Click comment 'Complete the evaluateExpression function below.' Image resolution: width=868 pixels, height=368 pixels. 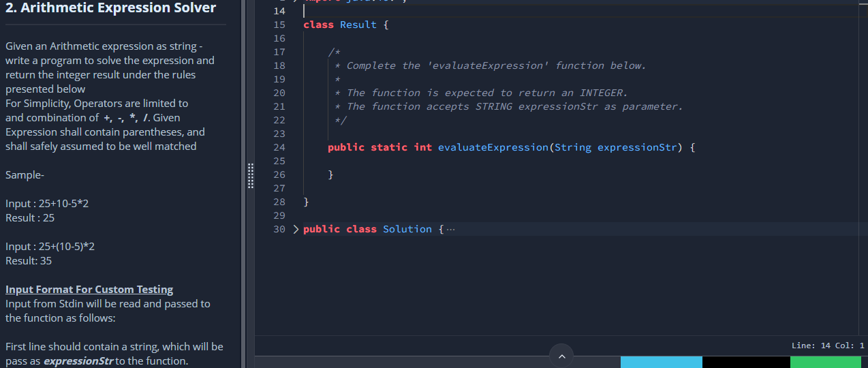496,65
